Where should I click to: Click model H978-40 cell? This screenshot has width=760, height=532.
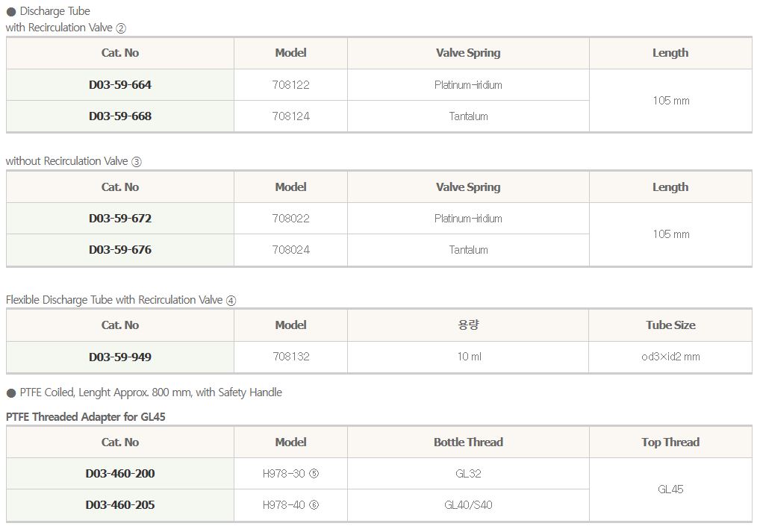tap(290, 505)
